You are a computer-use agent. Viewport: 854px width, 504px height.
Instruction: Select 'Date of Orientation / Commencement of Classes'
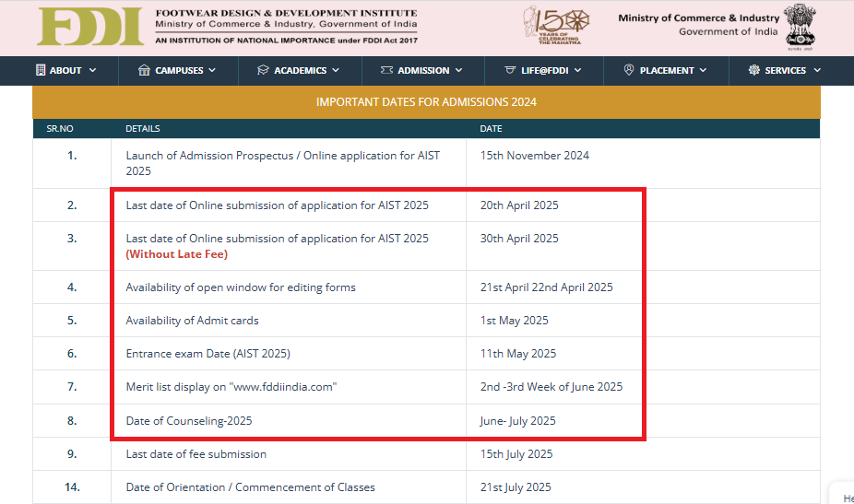(251, 487)
